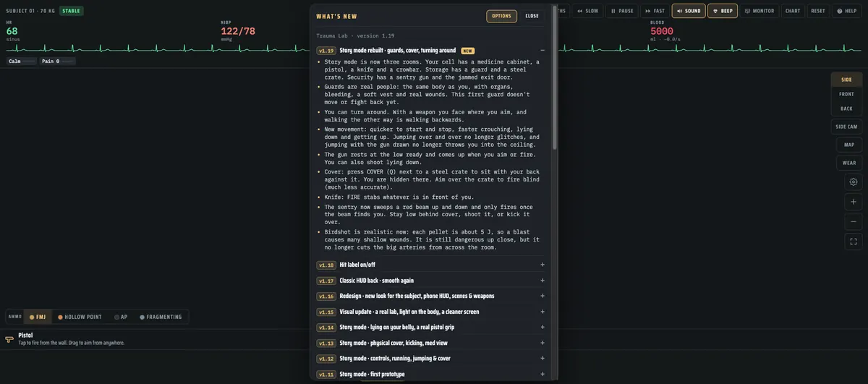Toggle the WEAR option
The image size is (868, 384).
point(849,163)
